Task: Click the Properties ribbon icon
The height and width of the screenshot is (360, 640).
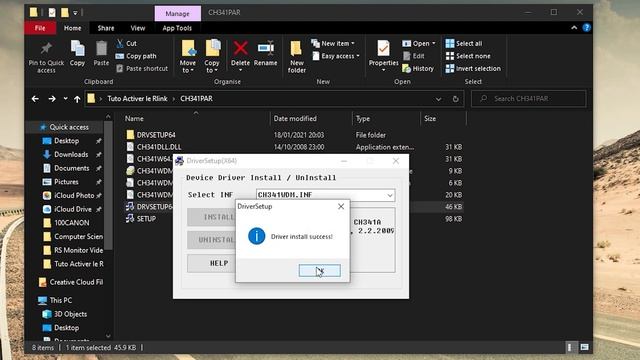Action: 383,49
